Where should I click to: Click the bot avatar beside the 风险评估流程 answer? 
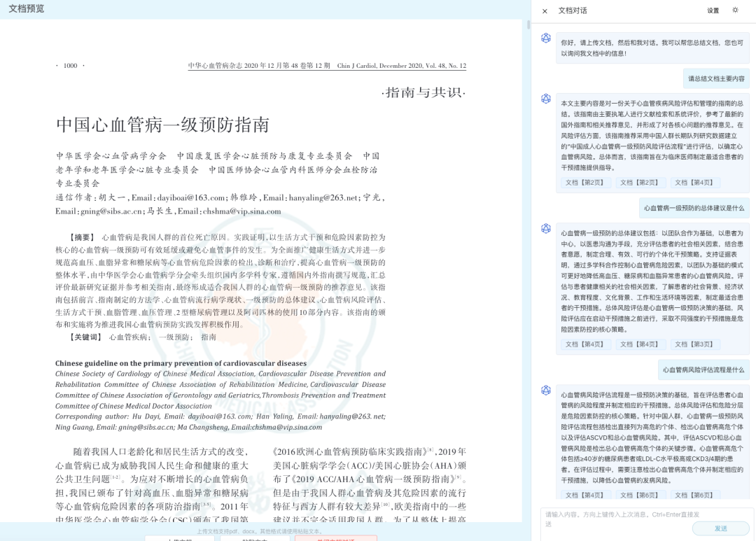[x=546, y=390]
